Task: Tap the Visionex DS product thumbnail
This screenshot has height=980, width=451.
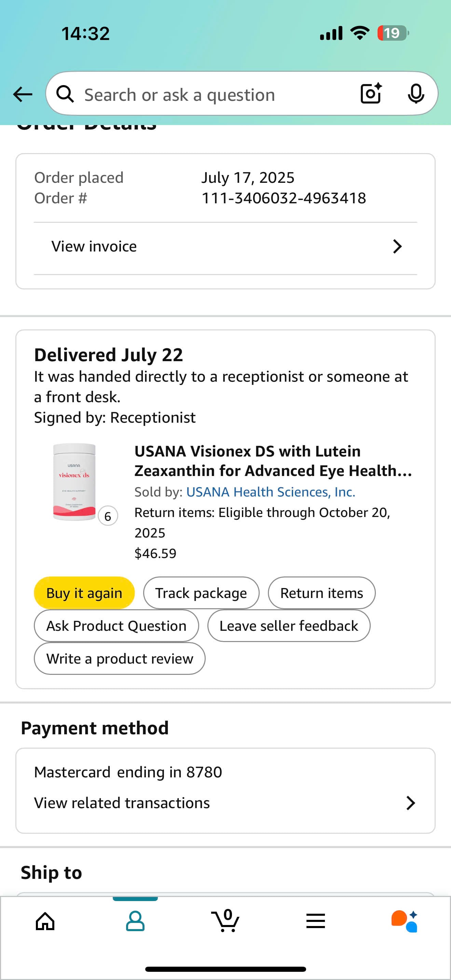Action: point(74,482)
